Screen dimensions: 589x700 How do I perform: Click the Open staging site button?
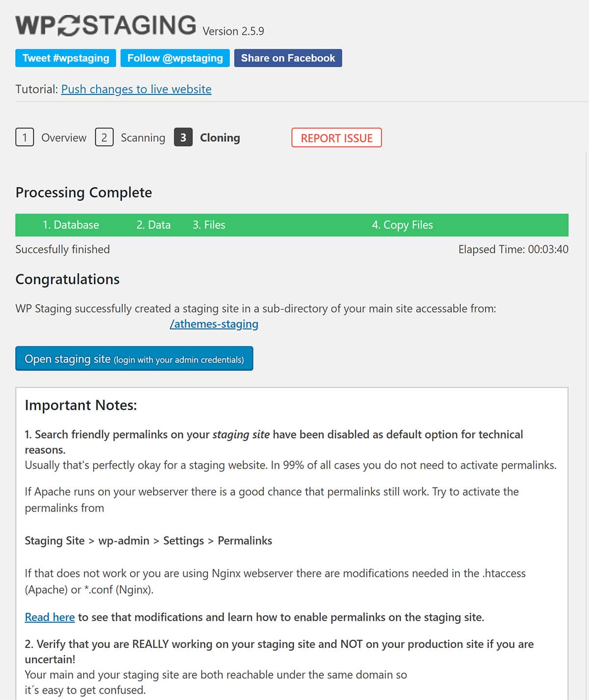pyautogui.click(x=134, y=359)
